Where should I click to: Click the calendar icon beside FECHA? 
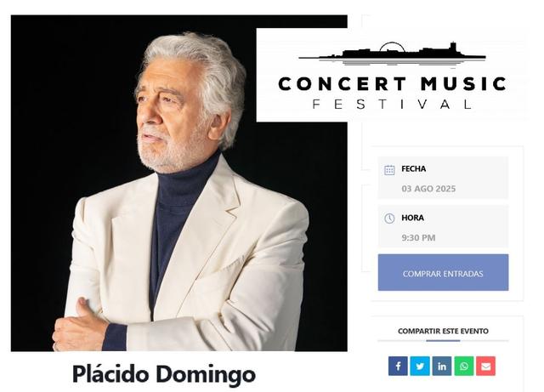pos(389,170)
